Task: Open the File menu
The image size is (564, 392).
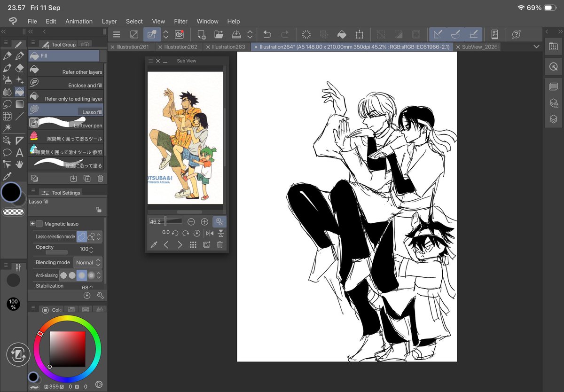Action: pos(32,21)
